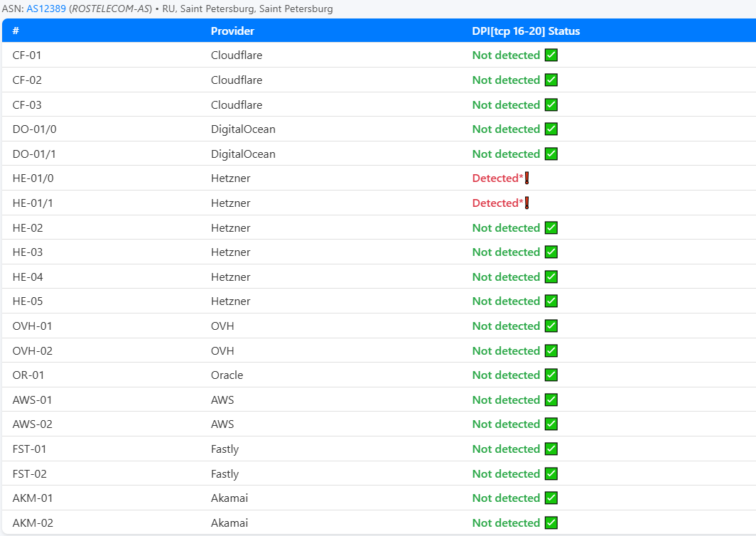Click the DigitalOcean provider cell in DO-01/0 row

pos(243,129)
